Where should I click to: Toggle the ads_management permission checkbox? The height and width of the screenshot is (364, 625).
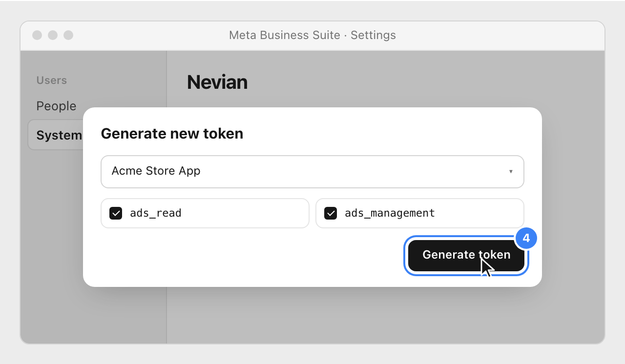pos(331,213)
